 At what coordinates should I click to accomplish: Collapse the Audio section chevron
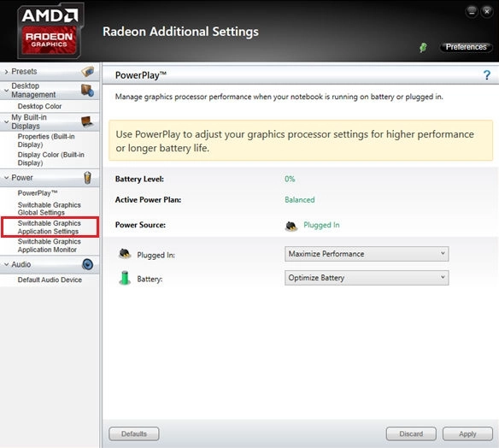[x=6, y=264]
